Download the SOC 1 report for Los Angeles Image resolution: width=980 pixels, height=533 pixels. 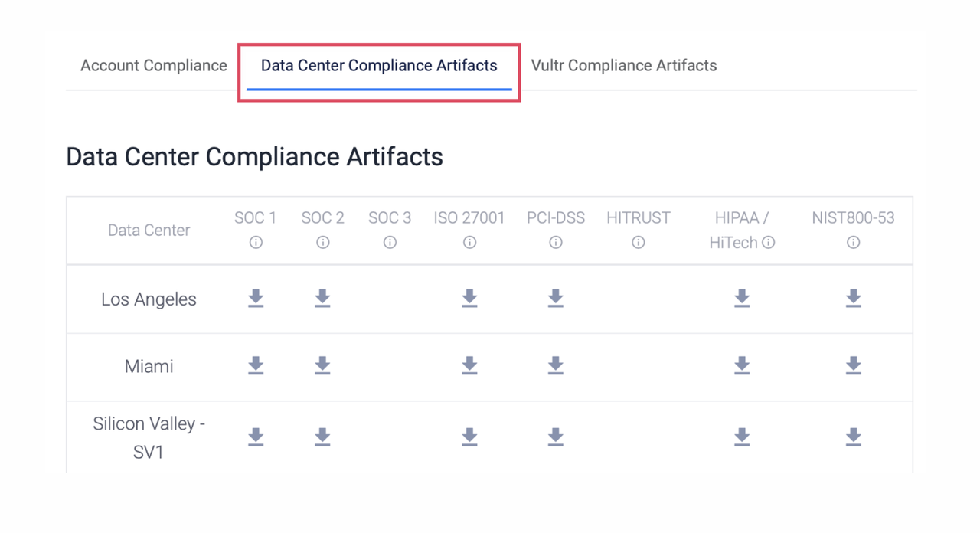click(256, 299)
